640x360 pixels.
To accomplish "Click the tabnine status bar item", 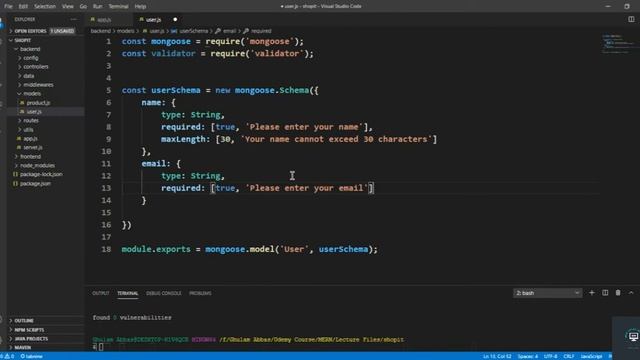I will coord(31,356).
